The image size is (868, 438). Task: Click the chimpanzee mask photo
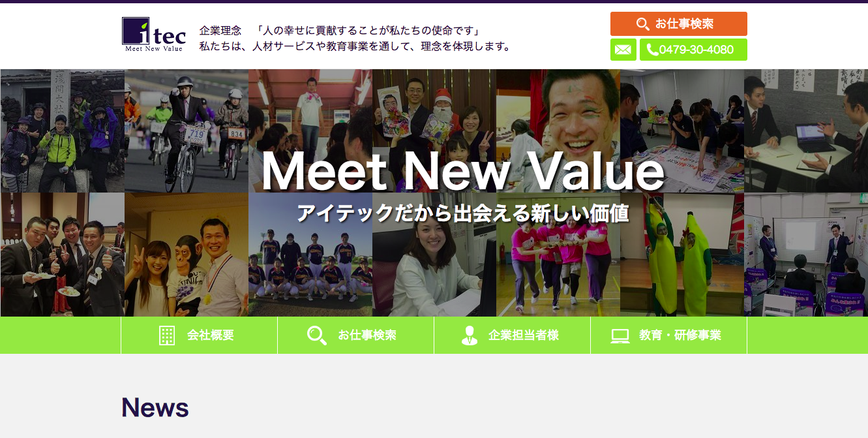point(187,255)
